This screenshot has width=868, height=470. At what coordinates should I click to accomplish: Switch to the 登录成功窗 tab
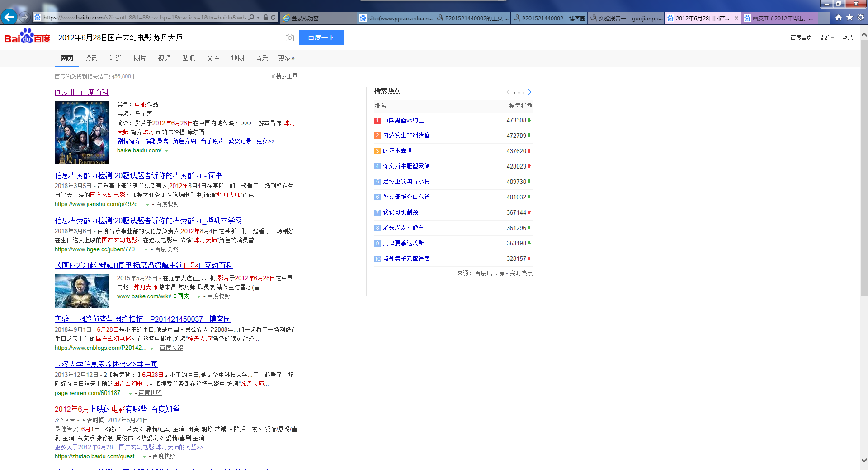tap(318, 18)
